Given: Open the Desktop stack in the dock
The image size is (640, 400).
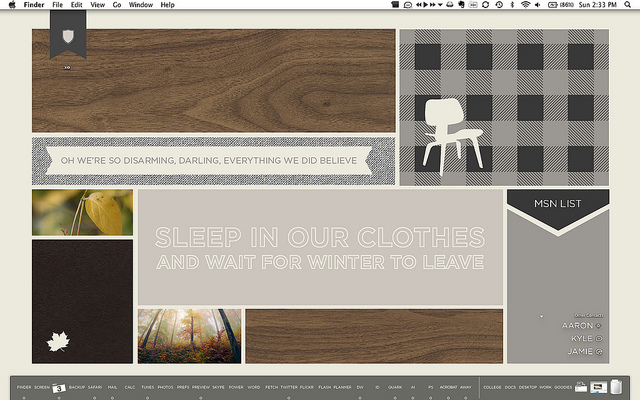Looking at the screenshot, I should click(528, 387).
